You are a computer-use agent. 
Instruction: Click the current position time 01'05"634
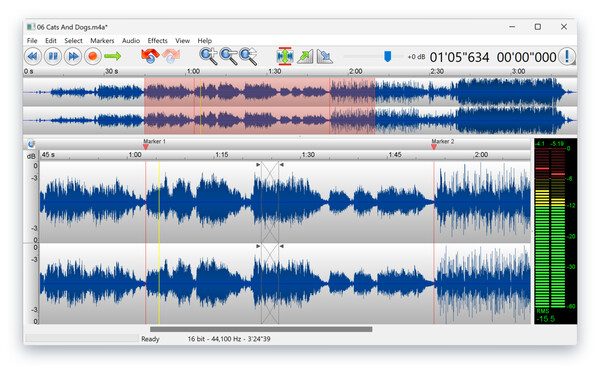(x=459, y=57)
